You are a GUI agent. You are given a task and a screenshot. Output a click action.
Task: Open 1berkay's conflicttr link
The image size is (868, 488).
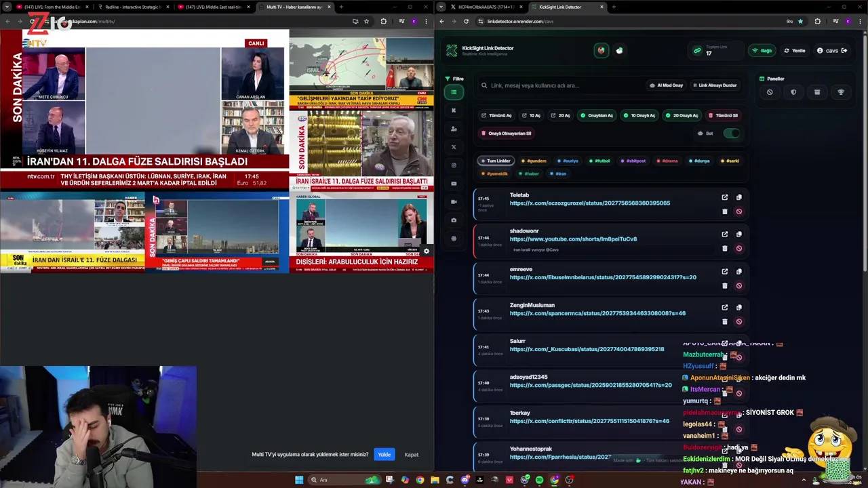pyautogui.click(x=589, y=421)
